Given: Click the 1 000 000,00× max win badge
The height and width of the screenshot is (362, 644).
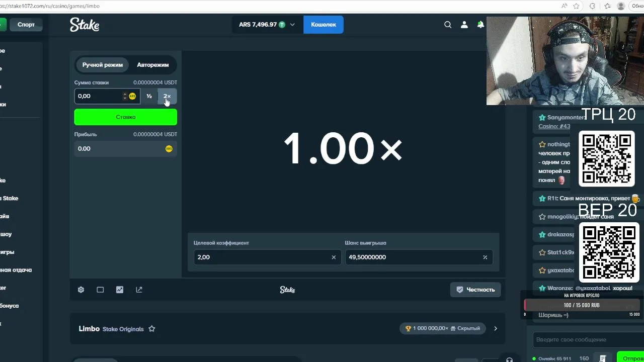Looking at the screenshot, I should tap(443, 328).
